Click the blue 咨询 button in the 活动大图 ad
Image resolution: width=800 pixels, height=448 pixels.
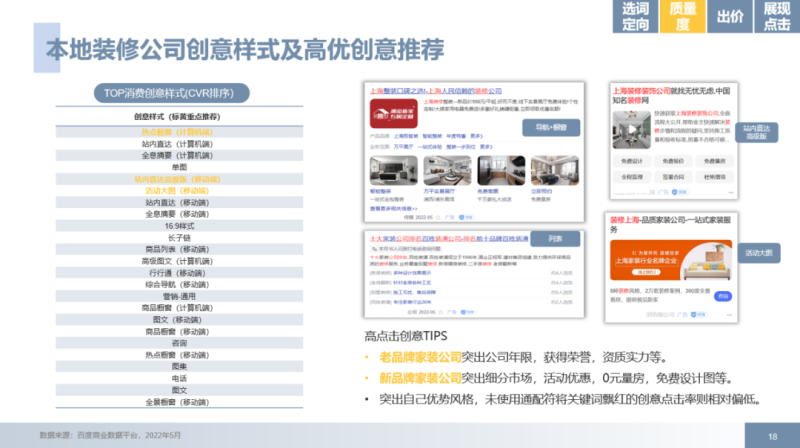click(723, 296)
